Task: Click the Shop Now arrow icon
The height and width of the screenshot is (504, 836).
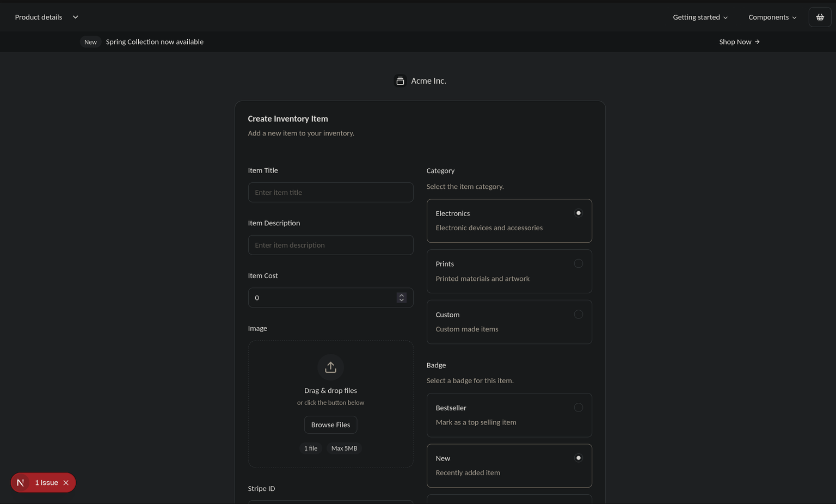Action: (x=757, y=41)
